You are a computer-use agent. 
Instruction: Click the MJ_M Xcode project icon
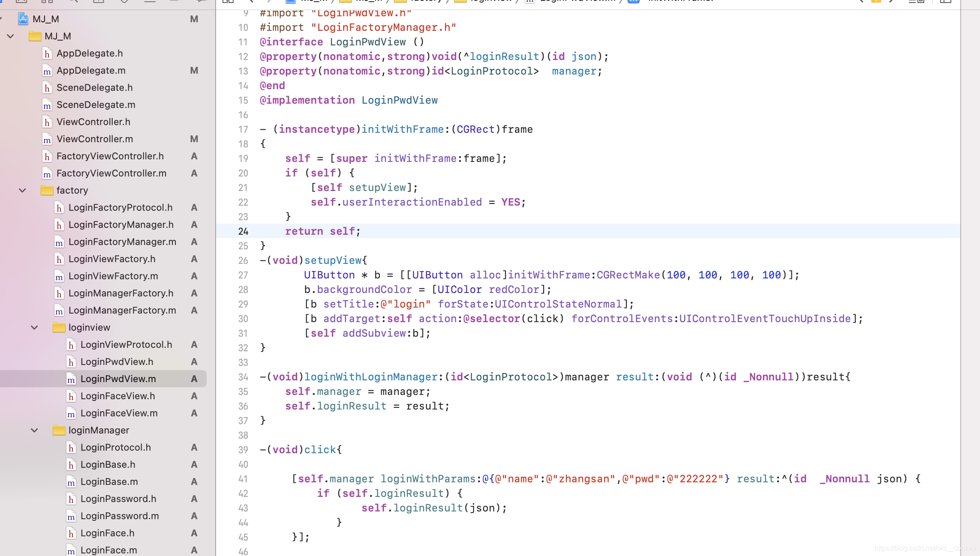(x=23, y=19)
